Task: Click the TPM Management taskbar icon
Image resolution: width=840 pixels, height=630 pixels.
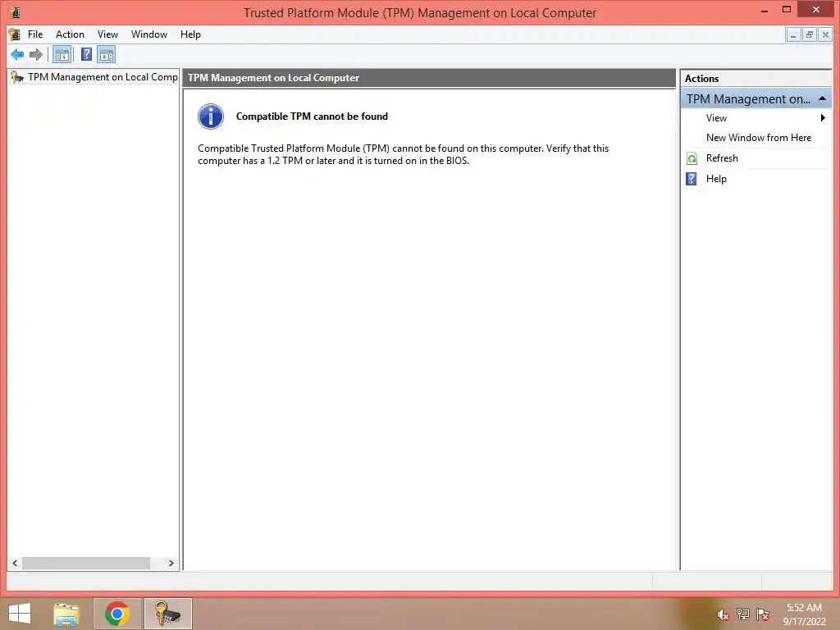Action: (x=167, y=614)
